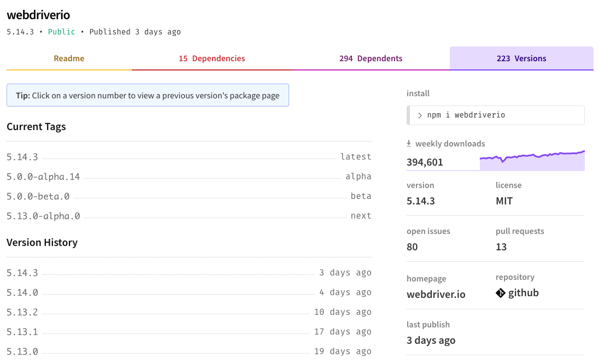Visit the webdriver.io homepage link
Image resolution: width=599 pixels, height=364 pixels.
point(436,294)
